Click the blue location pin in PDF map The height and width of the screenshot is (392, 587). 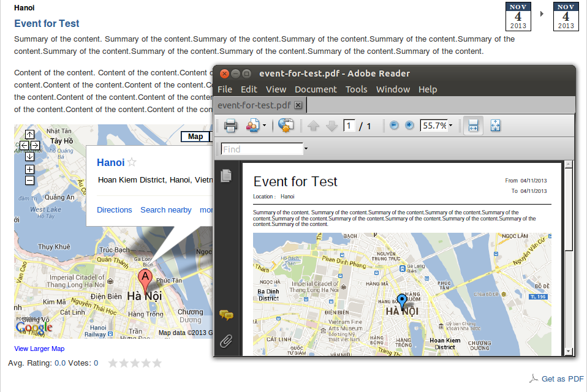[x=402, y=301]
